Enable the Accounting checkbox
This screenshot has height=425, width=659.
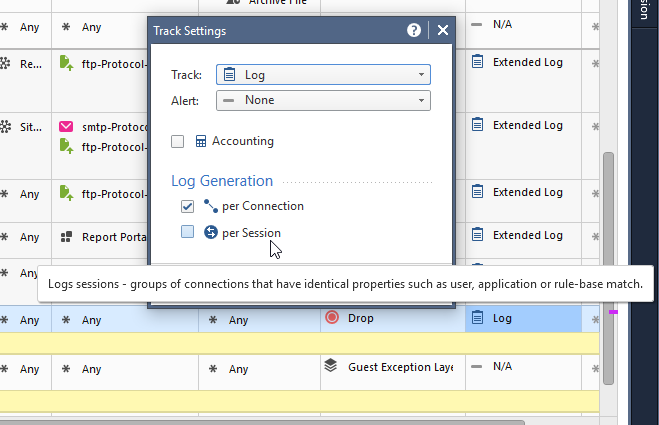point(177,141)
